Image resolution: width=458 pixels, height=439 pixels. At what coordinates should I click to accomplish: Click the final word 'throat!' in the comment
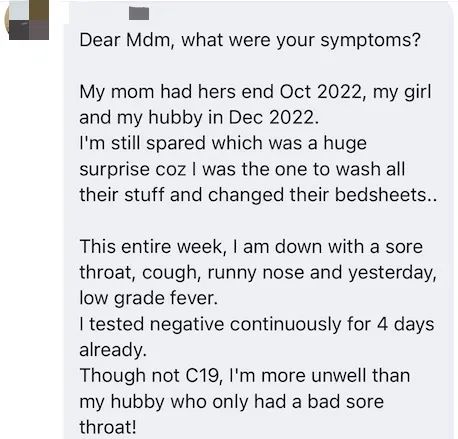(108, 427)
